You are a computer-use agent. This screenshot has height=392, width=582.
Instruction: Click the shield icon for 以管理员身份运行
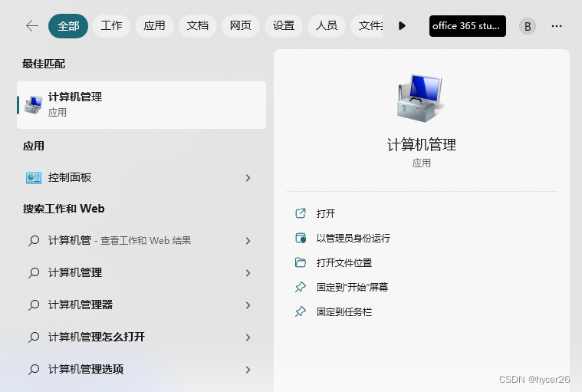(x=301, y=238)
